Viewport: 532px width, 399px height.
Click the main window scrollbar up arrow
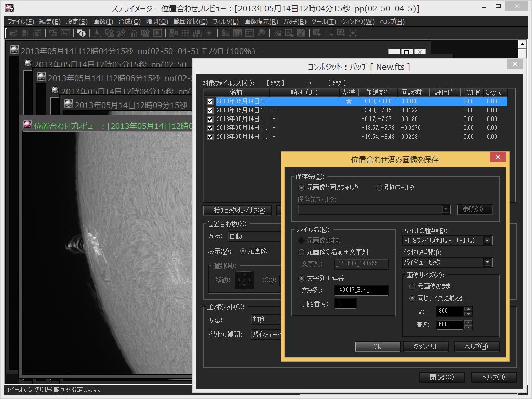(x=522, y=44)
